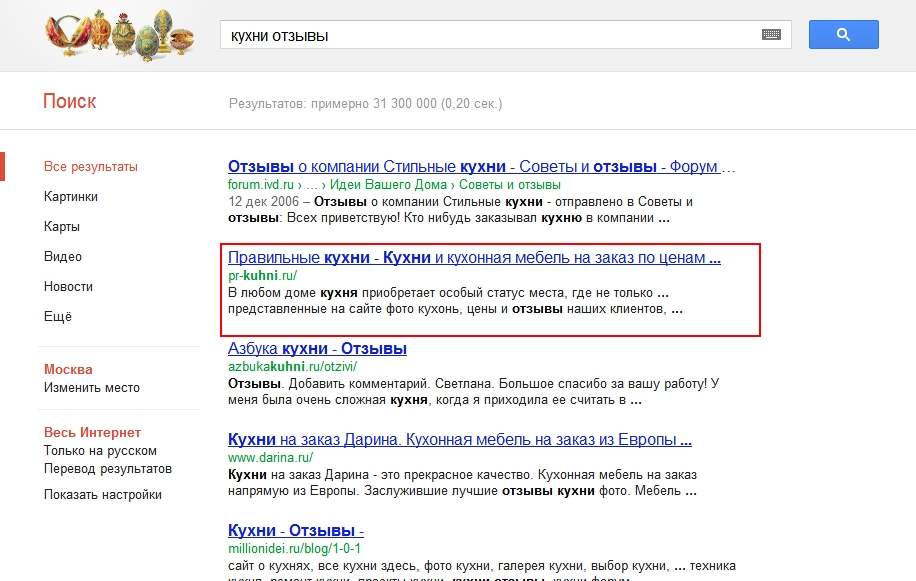Click 'Изменить место' under Москва
916x581 pixels.
(92, 388)
